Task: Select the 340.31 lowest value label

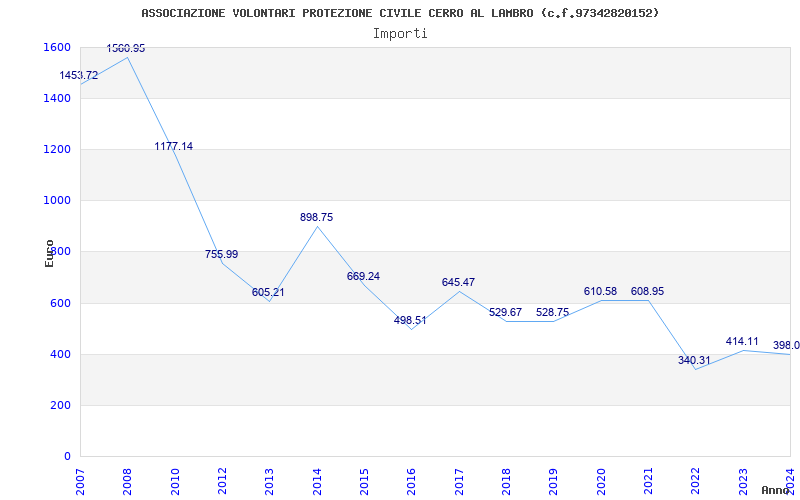Action: (x=694, y=360)
